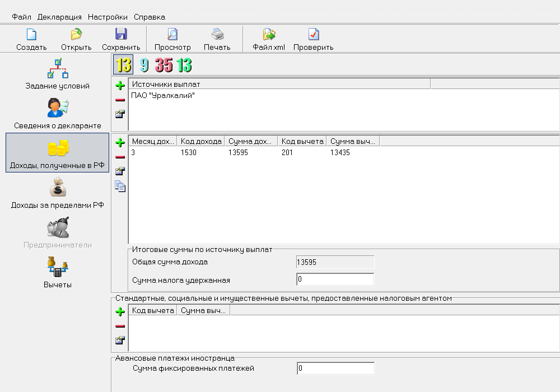Click the Источники выплат column header
The height and width of the screenshot is (392, 560).
coord(279,84)
